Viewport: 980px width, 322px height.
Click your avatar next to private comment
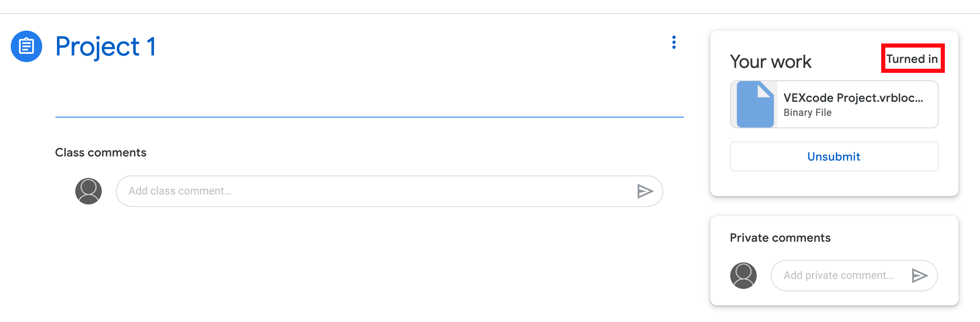click(x=743, y=275)
